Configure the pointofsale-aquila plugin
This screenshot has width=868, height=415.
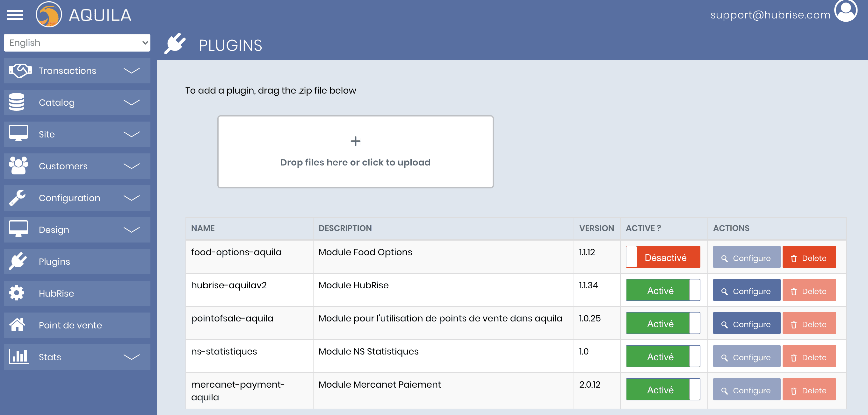tap(746, 324)
